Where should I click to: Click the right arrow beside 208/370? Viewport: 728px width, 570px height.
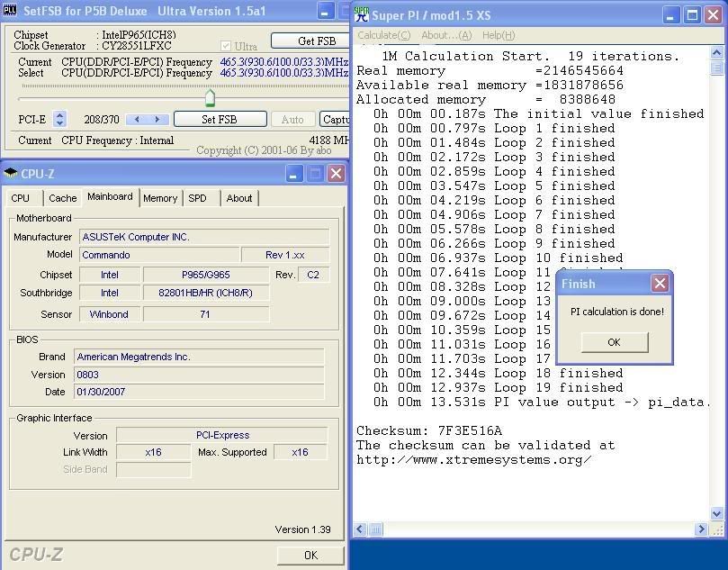pyautogui.click(x=157, y=120)
